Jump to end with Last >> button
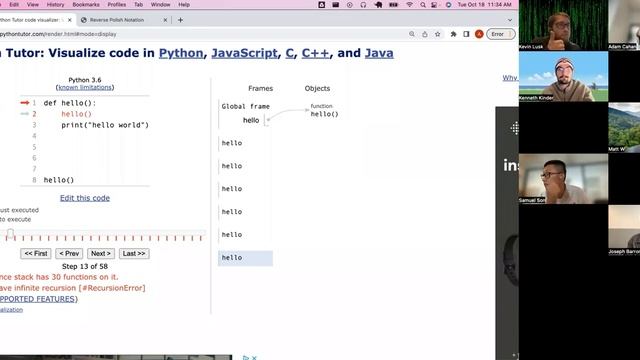The image size is (640, 360). point(134,253)
